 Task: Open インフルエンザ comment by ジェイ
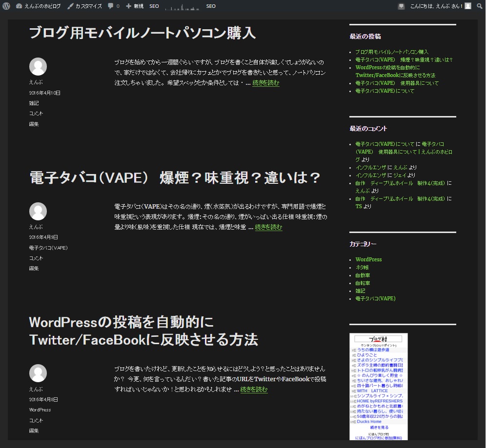point(371,175)
